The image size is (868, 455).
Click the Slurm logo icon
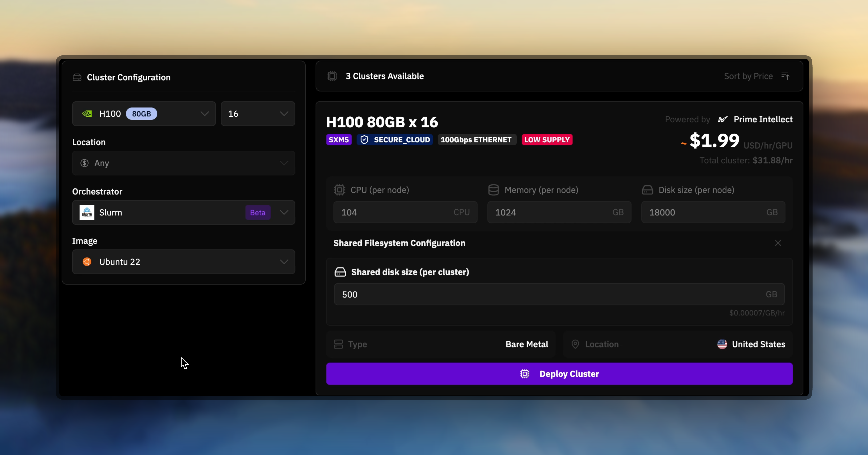[87, 212]
